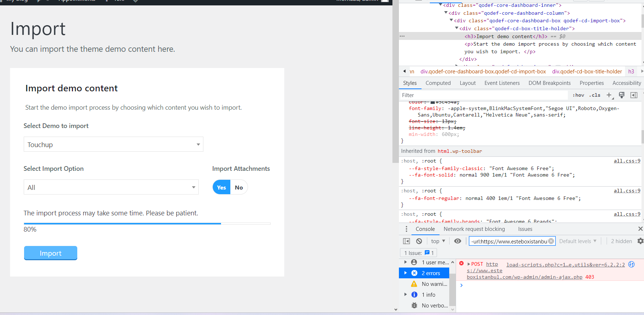Toggle the .cls class editor
The image size is (644, 315).
pos(595,95)
